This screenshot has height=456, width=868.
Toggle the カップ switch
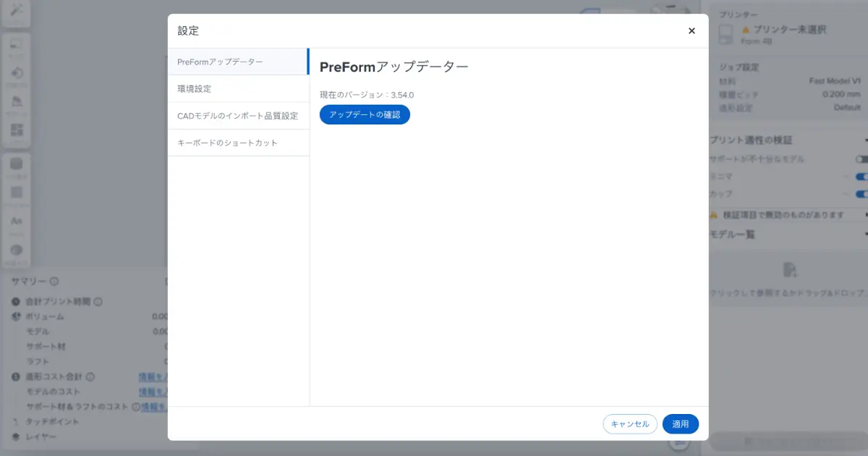(x=861, y=194)
